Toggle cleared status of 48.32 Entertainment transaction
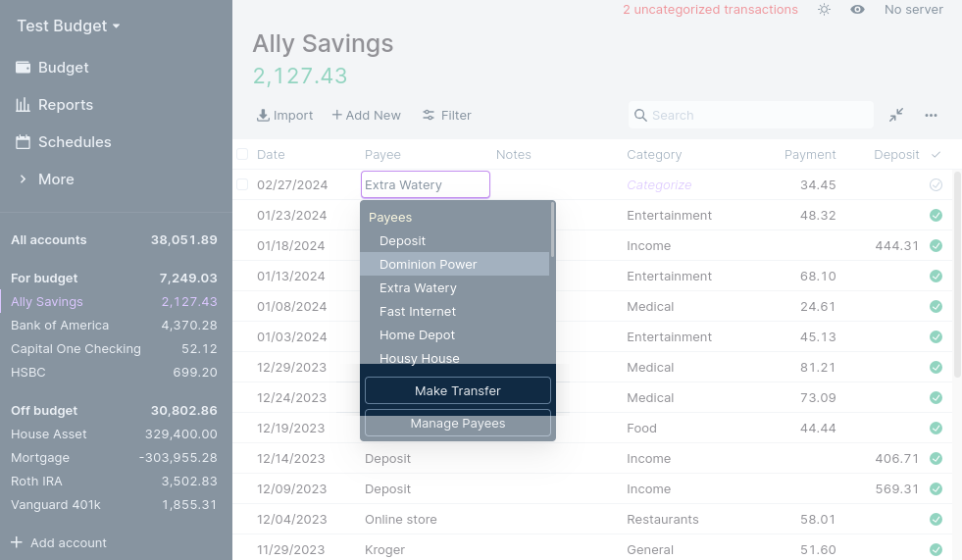The image size is (962, 560). point(936,215)
